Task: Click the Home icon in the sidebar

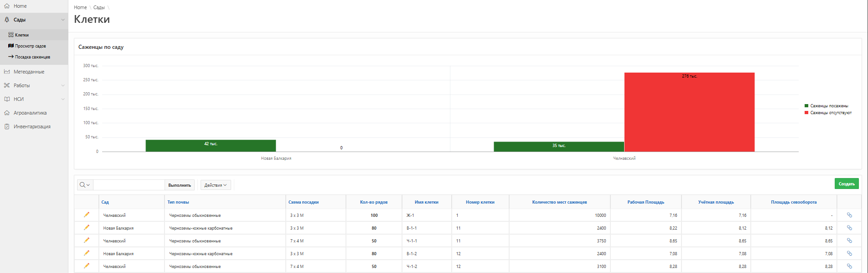Action: (7, 6)
